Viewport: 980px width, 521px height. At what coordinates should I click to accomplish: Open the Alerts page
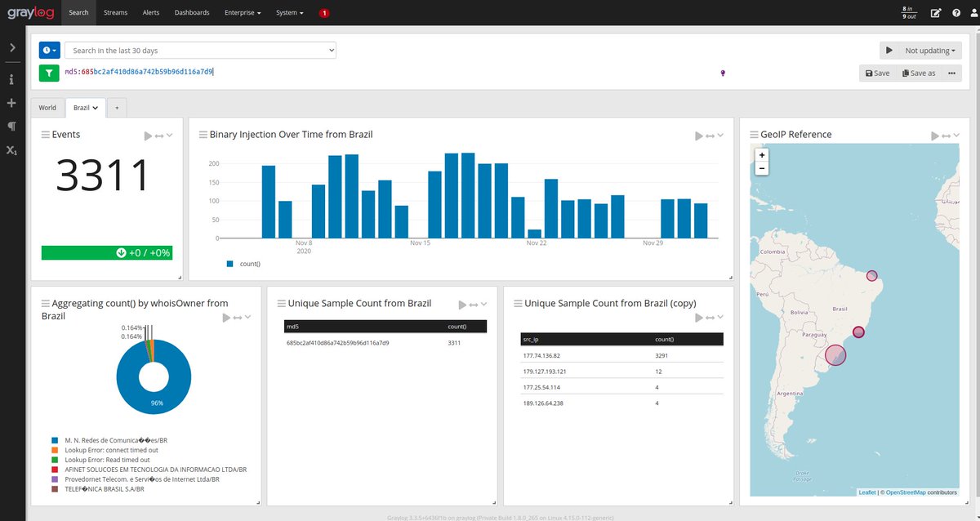click(x=151, y=13)
